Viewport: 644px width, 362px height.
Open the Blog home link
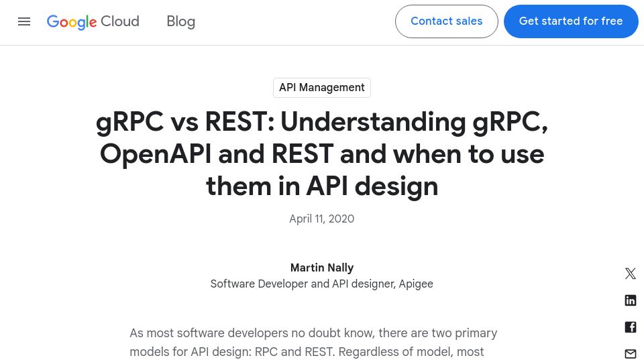[180, 21]
